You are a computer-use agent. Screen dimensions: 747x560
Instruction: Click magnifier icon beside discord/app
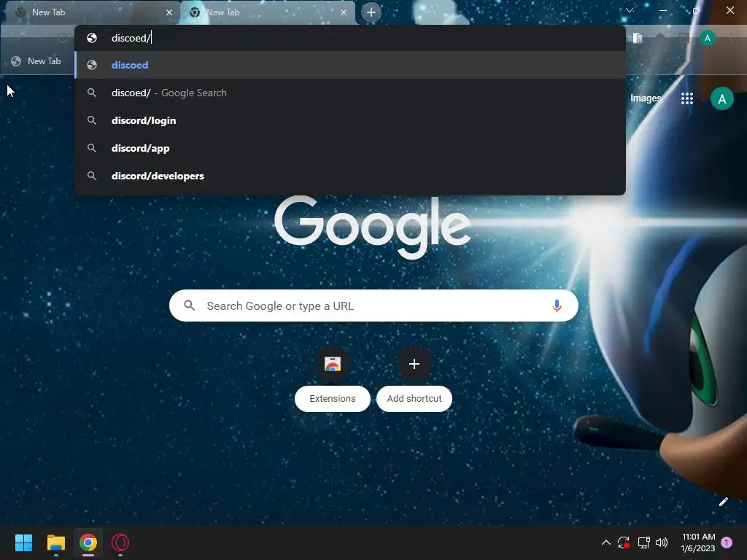pos(92,148)
